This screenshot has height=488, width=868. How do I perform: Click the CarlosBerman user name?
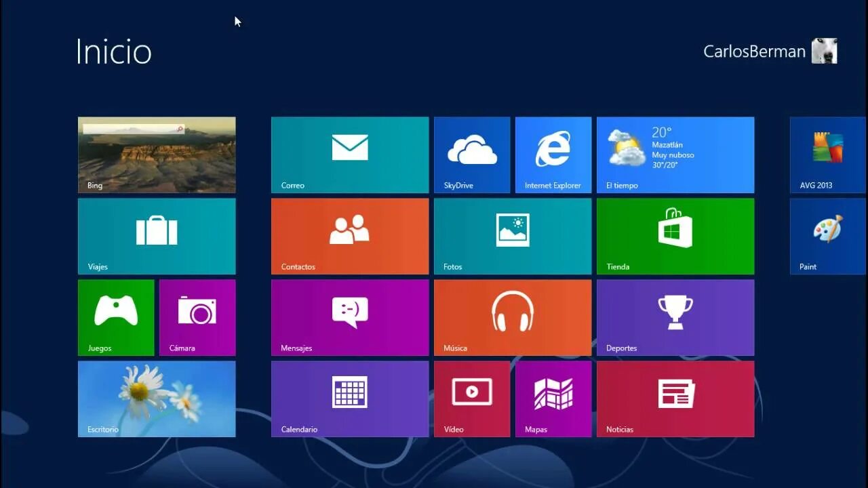point(754,52)
